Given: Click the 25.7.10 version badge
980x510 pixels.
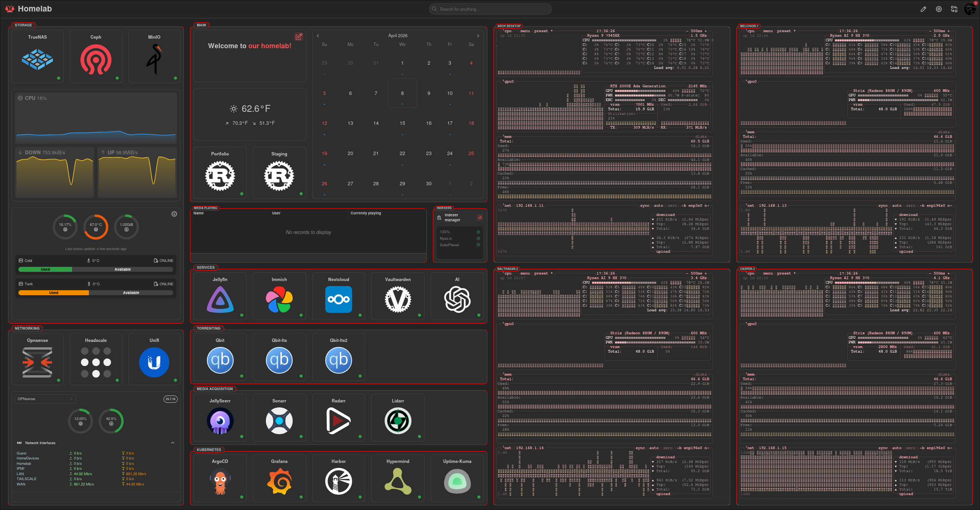Looking at the screenshot, I should click(x=170, y=399).
